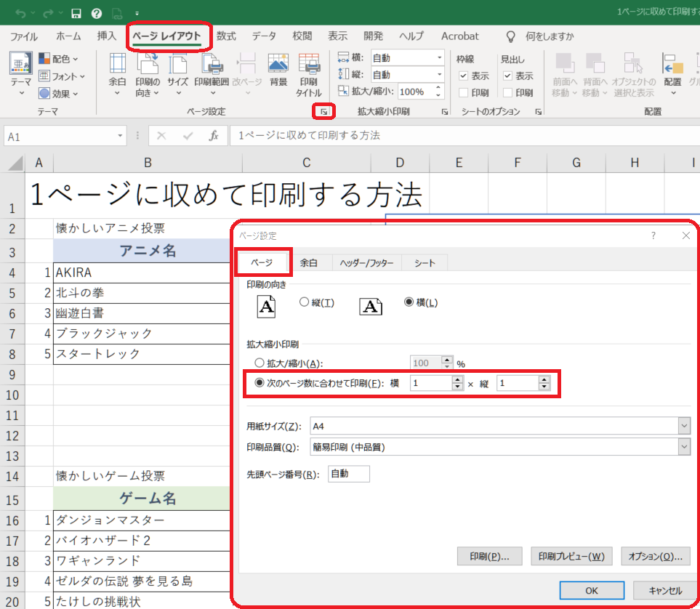Enable the 枠線 印刷 checkbox
This screenshot has height=609, width=700.
(x=463, y=93)
